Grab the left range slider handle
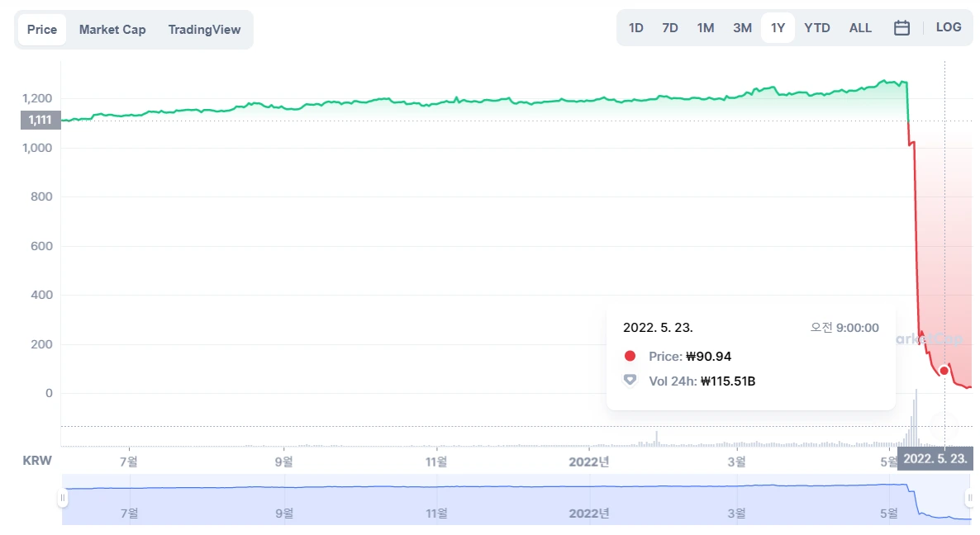This screenshot has height=535, width=980. (x=63, y=498)
